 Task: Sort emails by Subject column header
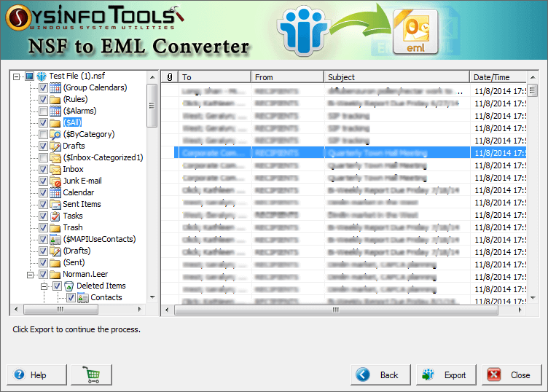pos(396,77)
